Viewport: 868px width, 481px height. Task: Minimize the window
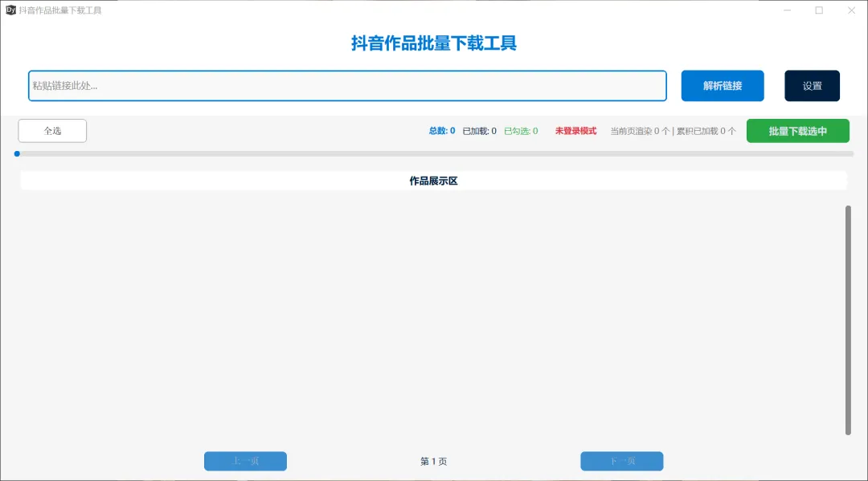click(787, 10)
